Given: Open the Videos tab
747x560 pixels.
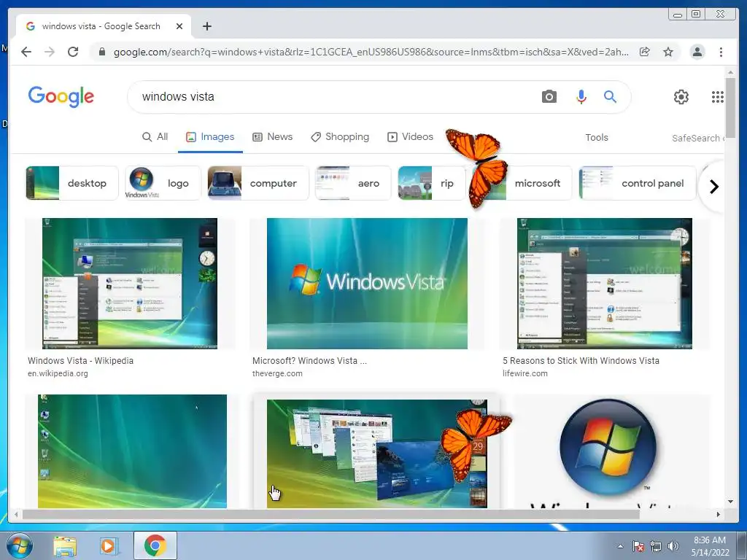Looking at the screenshot, I should [410, 137].
